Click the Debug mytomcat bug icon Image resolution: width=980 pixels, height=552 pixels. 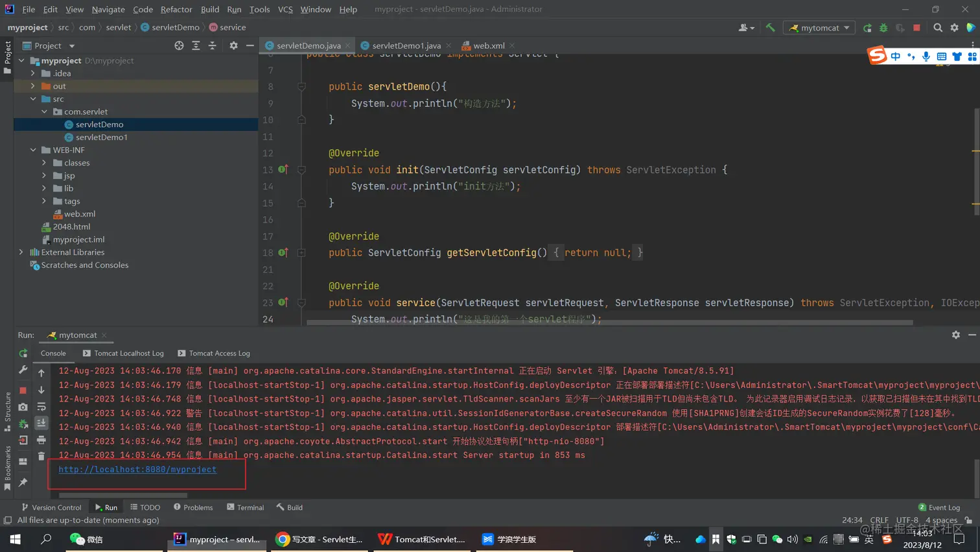point(883,28)
